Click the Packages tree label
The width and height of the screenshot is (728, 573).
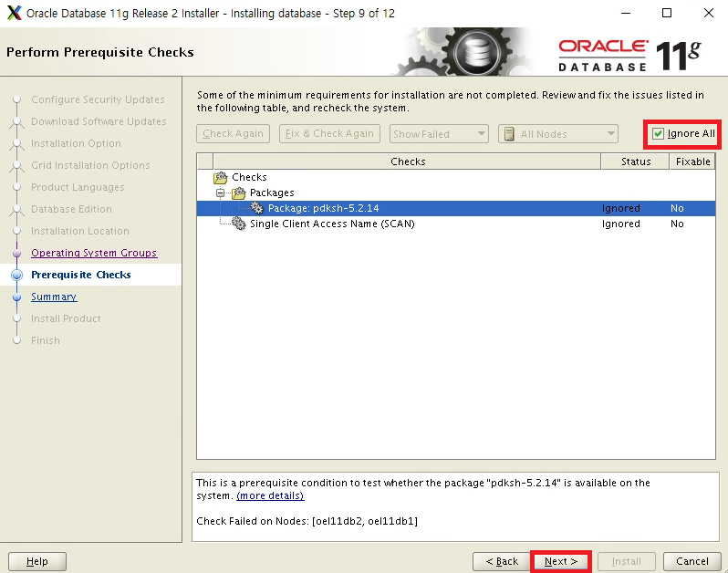[272, 193]
